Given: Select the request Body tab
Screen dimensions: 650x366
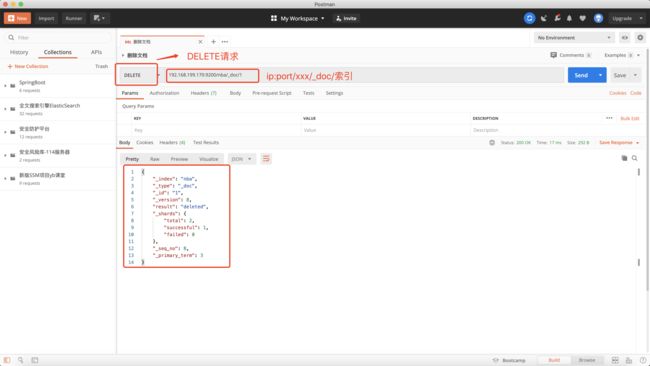Looking at the screenshot, I should coord(235,93).
